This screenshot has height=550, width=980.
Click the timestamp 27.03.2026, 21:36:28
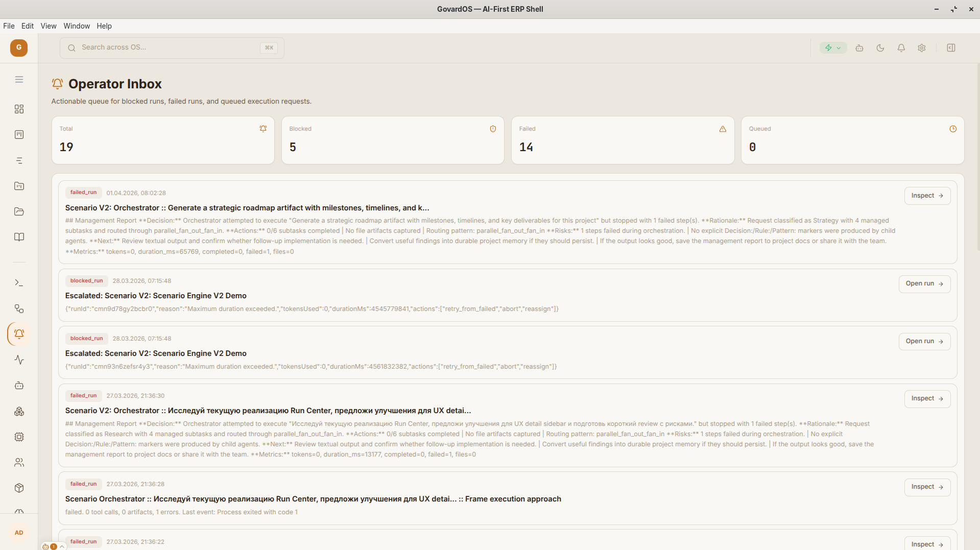click(135, 484)
